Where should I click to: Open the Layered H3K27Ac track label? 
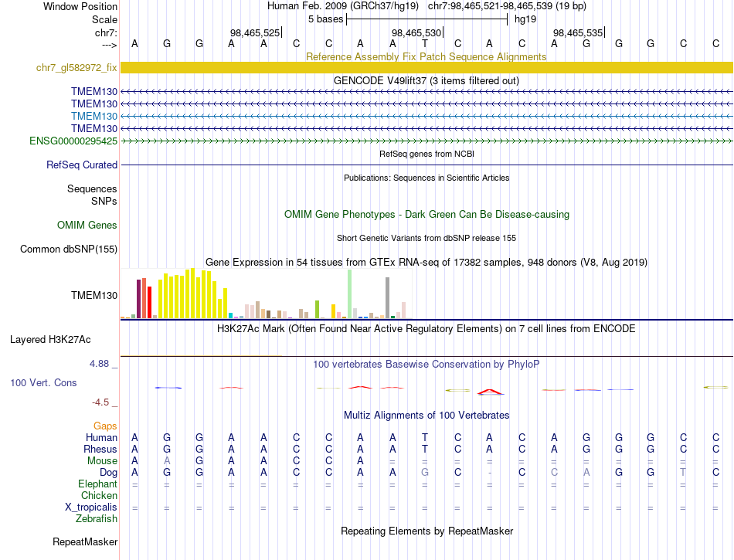[x=50, y=340]
